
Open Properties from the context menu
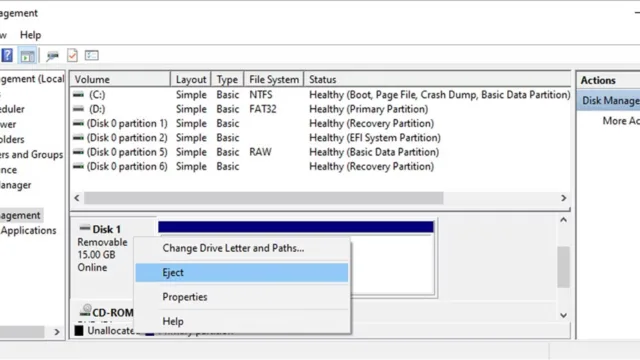click(x=242, y=297)
